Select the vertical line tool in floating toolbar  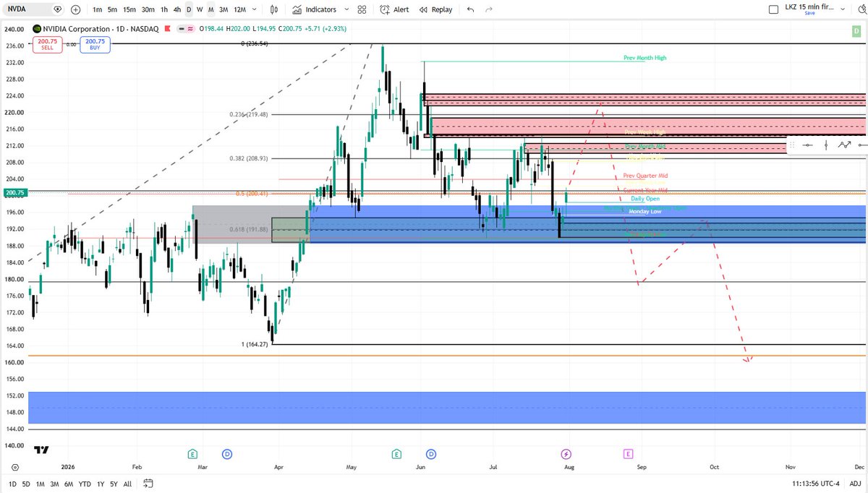826,145
